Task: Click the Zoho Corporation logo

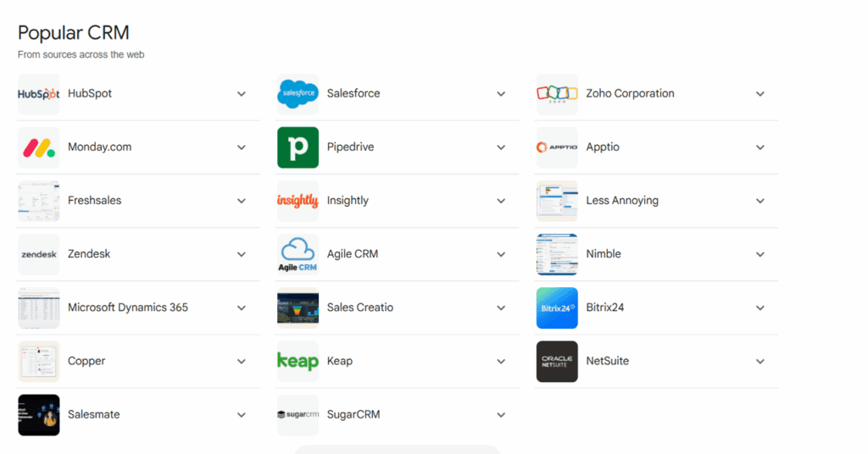Action: tap(557, 94)
